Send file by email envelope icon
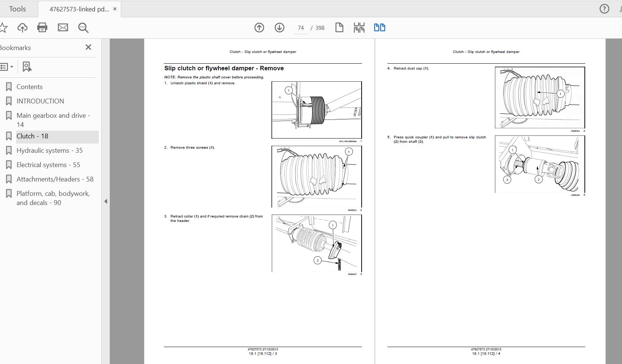 pyautogui.click(x=63, y=28)
